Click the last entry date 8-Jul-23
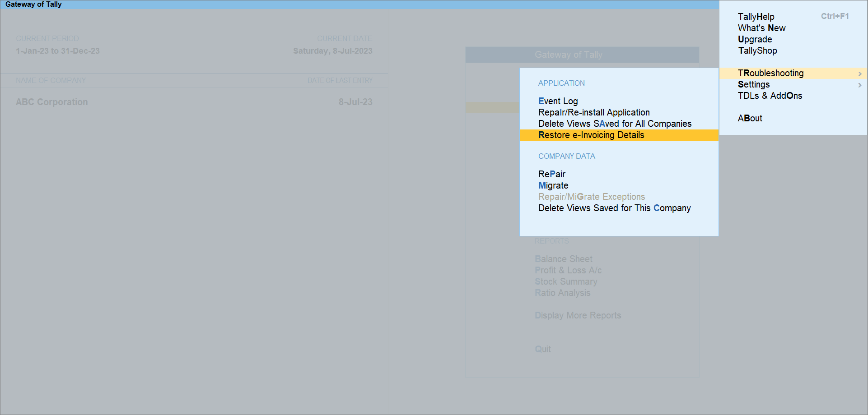This screenshot has height=415, width=868. (x=355, y=102)
